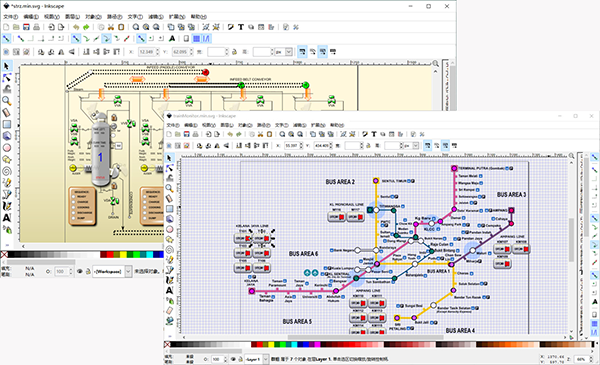This screenshot has height=365, width=600.
Task: Select the Rectangle tool in front window toolbox
Action: (x=169, y=209)
